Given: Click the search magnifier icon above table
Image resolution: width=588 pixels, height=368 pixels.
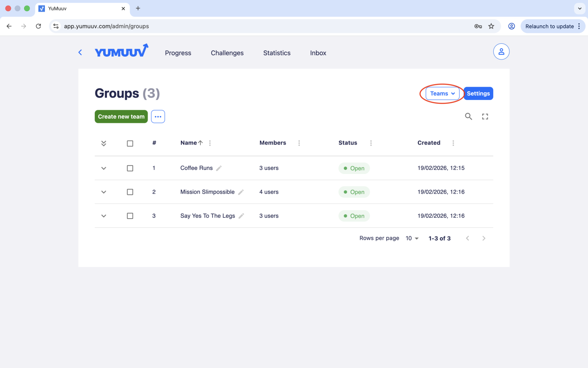Looking at the screenshot, I should [x=468, y=117].
